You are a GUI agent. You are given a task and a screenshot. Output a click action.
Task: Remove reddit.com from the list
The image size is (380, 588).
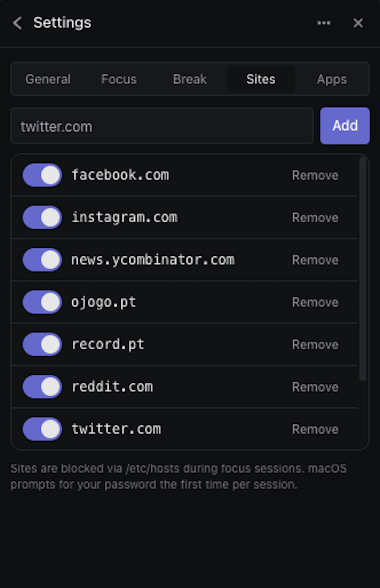point(315,387)
